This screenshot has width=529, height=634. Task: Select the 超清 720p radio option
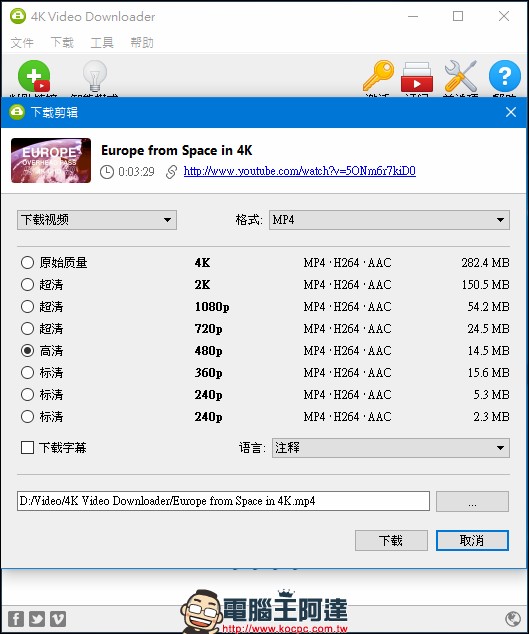pos(27,328)
